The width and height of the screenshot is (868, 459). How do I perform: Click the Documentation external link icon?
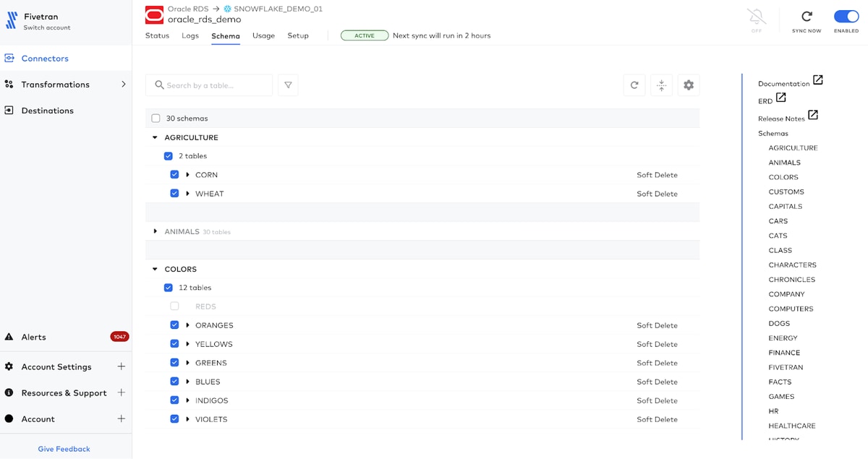pyautogui.click(x=818, y=80)
